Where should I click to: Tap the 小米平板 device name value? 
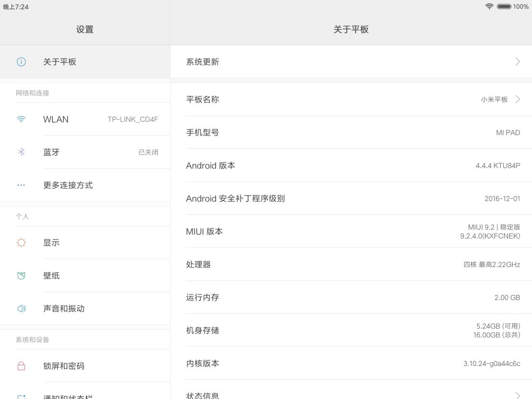click(x=494, y=99)
